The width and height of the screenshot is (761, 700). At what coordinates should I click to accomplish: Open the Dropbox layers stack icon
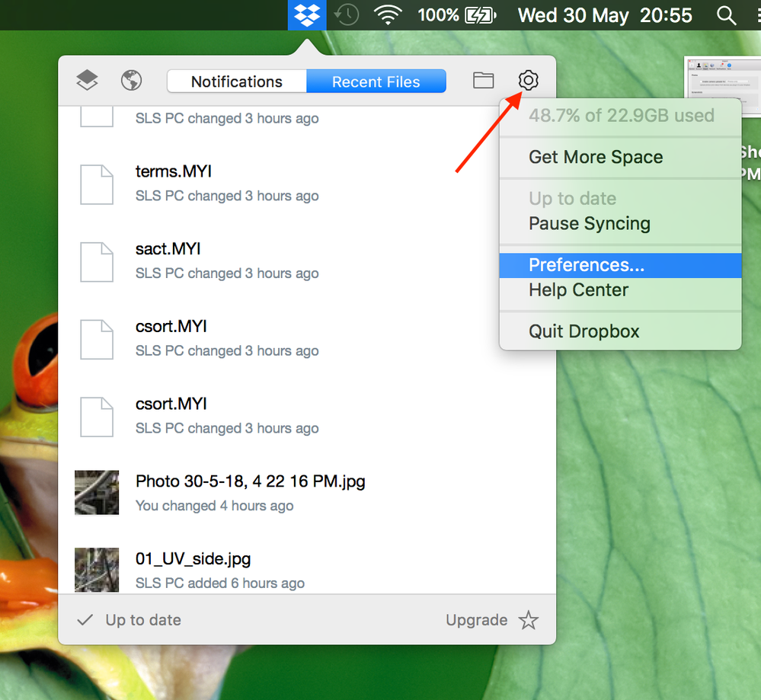click(87, 80)
